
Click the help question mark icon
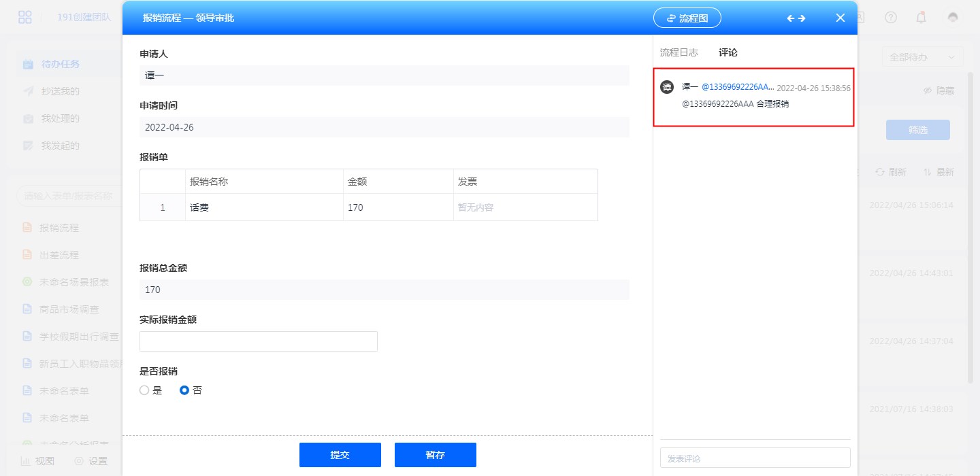[891, 18]
